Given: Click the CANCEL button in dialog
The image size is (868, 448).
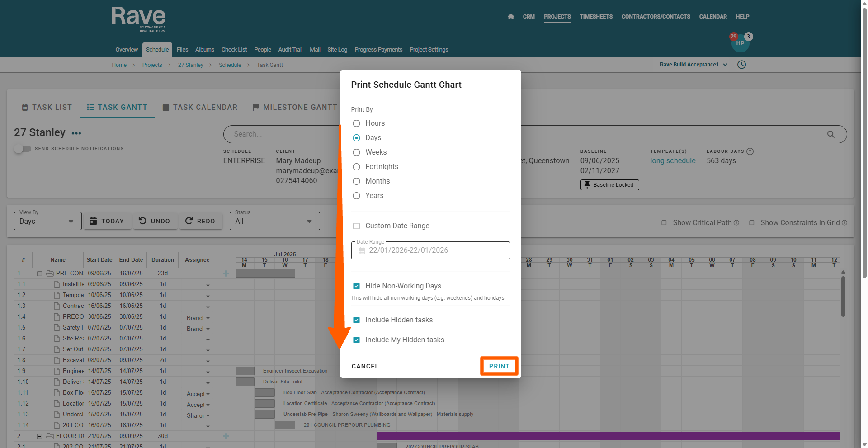Looking at the screenshot, I should (x=365, y=366).
